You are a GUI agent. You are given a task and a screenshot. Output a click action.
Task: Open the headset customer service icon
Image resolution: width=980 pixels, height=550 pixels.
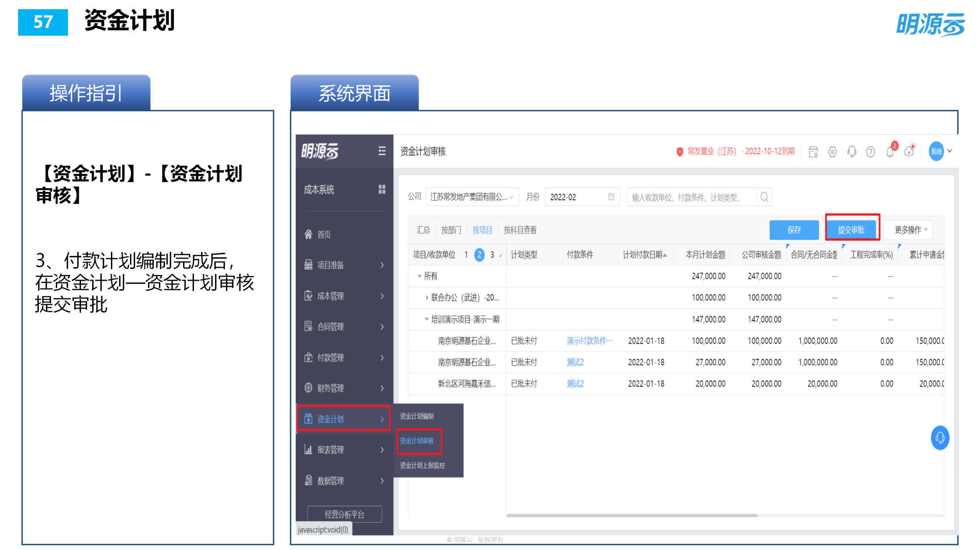852,151
